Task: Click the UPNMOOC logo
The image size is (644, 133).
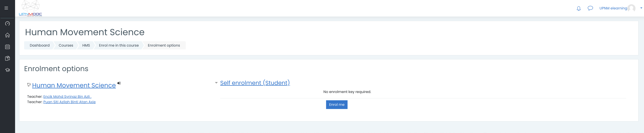Action: tap(31, 9)
